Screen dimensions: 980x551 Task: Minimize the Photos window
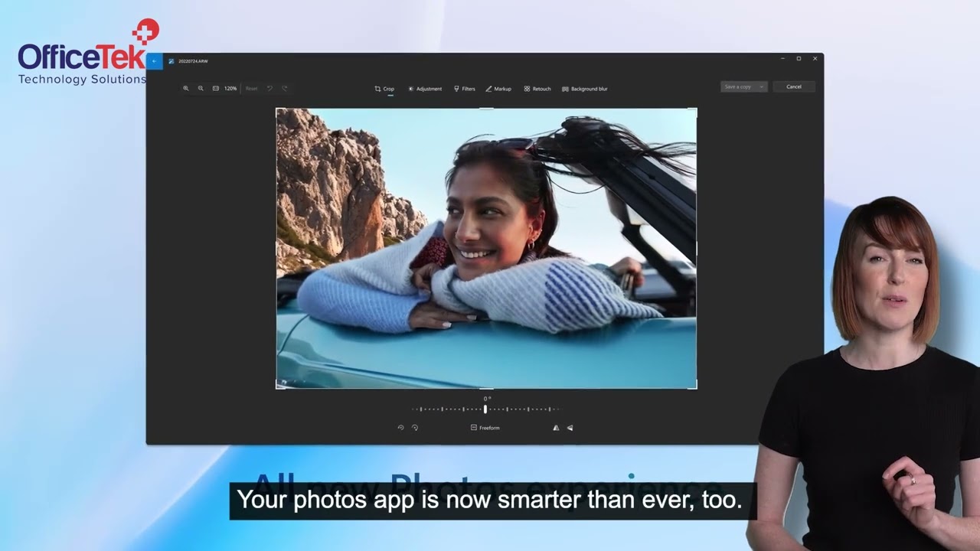tap(782, 59)
